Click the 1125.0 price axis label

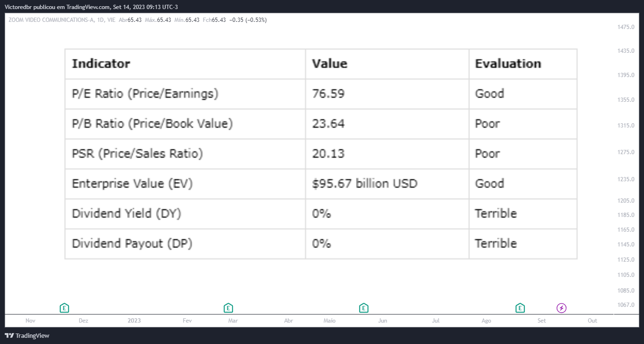[x=626, y=260]
